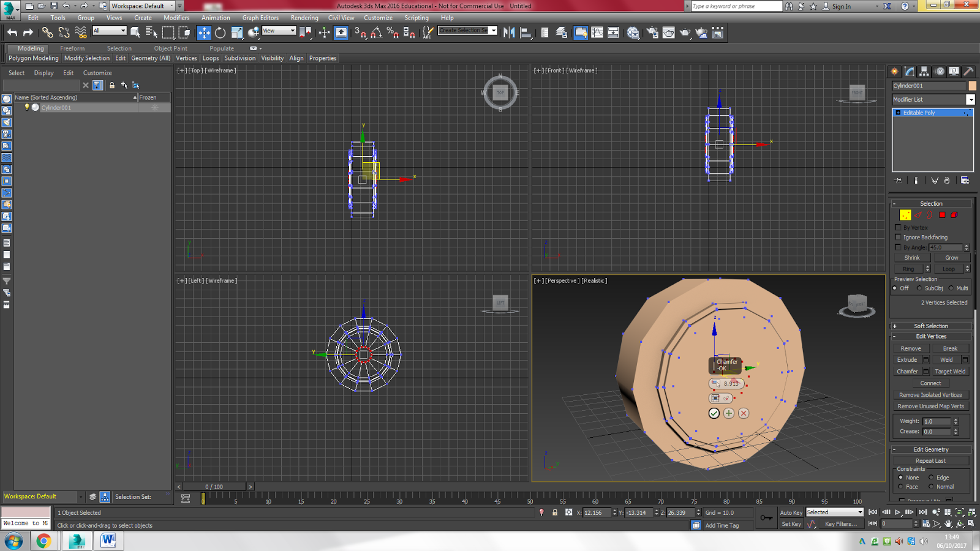Expand the Soft Selection rollout
Screen dimensions: 980x551
pyautogui.click(x=931, y=326)
